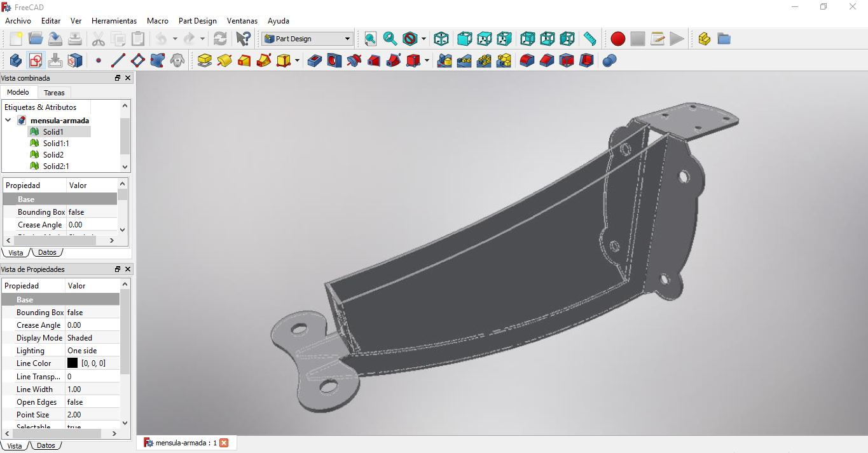This screenshot has width=868, height=453.
Task: Open the draw style dropdown arrow
Action: [424, 39]
